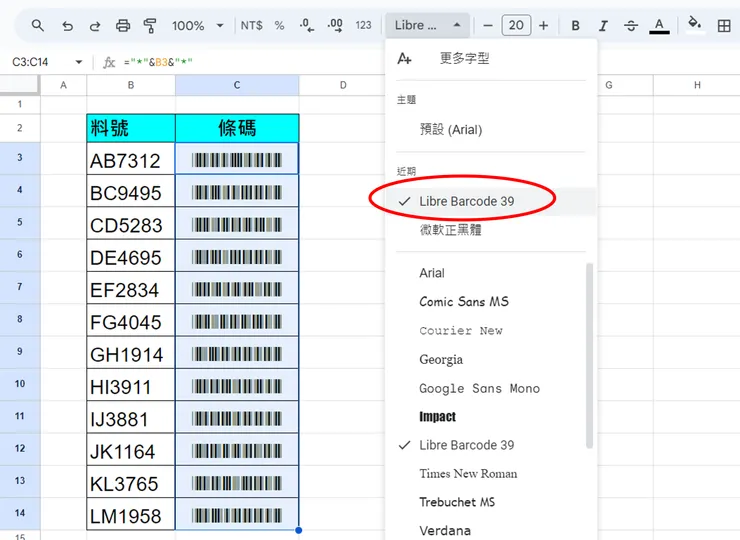Choose Google Sans Mono font

(x=486, y=388)
